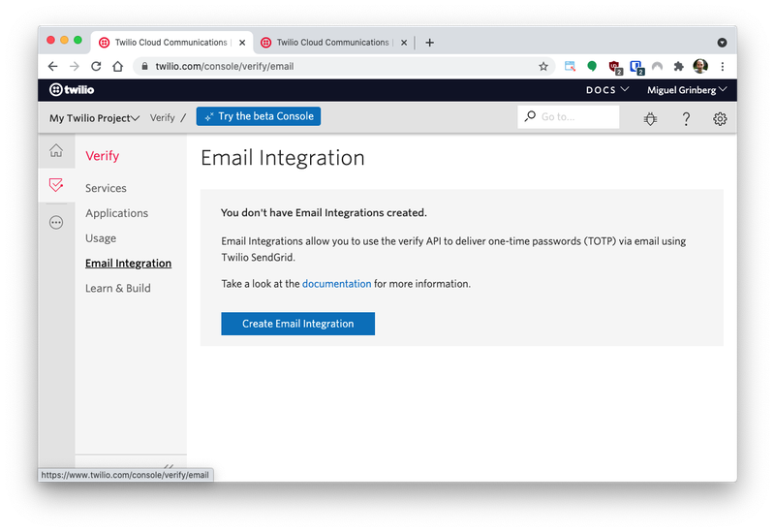Collapse the sidebar with double chevron
This screenshot has width=775, height=532.
(x=169, y=466)
